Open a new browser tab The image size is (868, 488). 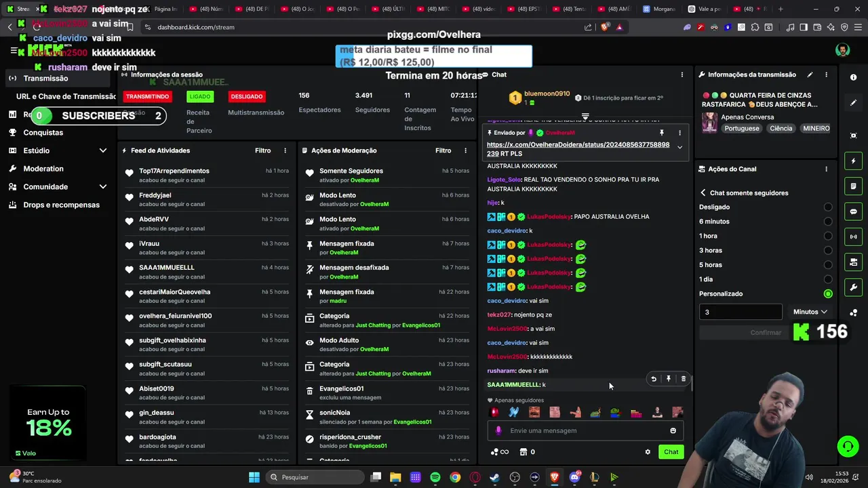[x=780, y=9]
